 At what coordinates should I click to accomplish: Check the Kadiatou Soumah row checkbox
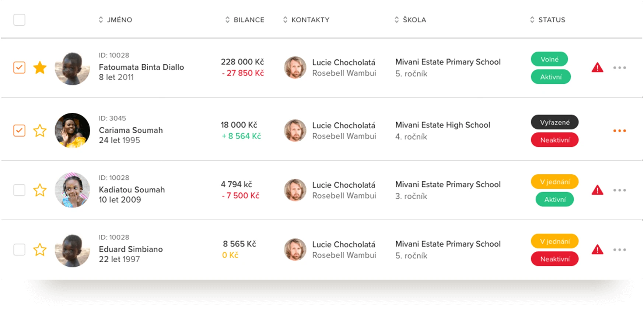coord(19,190)
